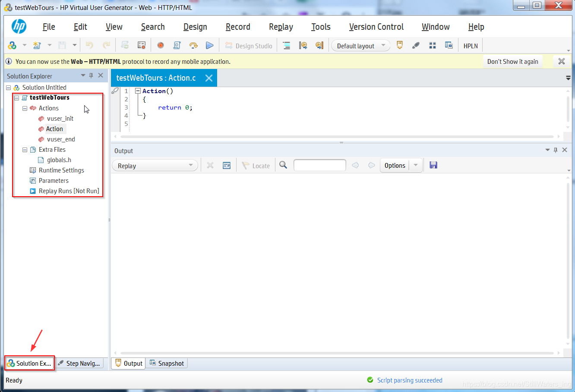The width and height of the screenshot is (575, 392).
Task: Open the Search menu
Action: (x=153, y=27)
